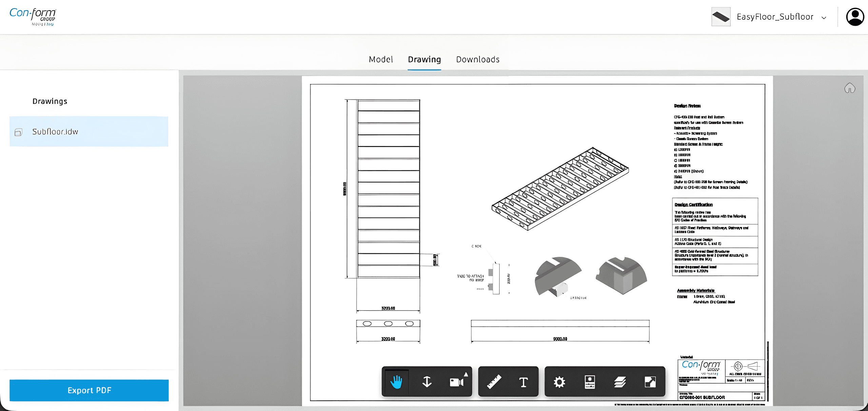Select the Measure ruler tool
Image resolution: width=868 pixels, height=411 pixels.
(x=494, y=382)
